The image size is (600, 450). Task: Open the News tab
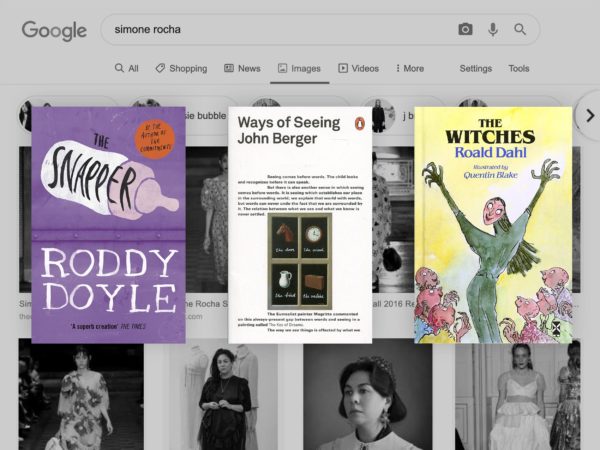pyautogui.click(x=242, y=68)
